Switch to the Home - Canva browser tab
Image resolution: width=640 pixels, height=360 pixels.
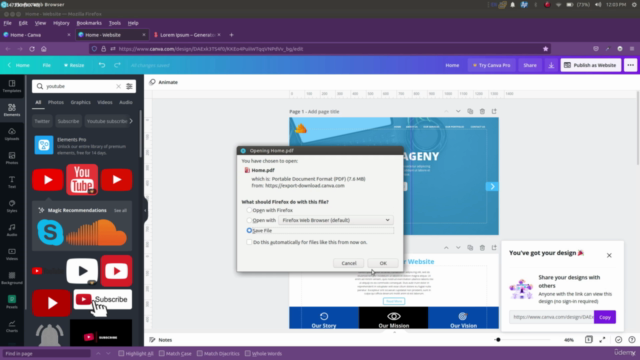(37, 35)
